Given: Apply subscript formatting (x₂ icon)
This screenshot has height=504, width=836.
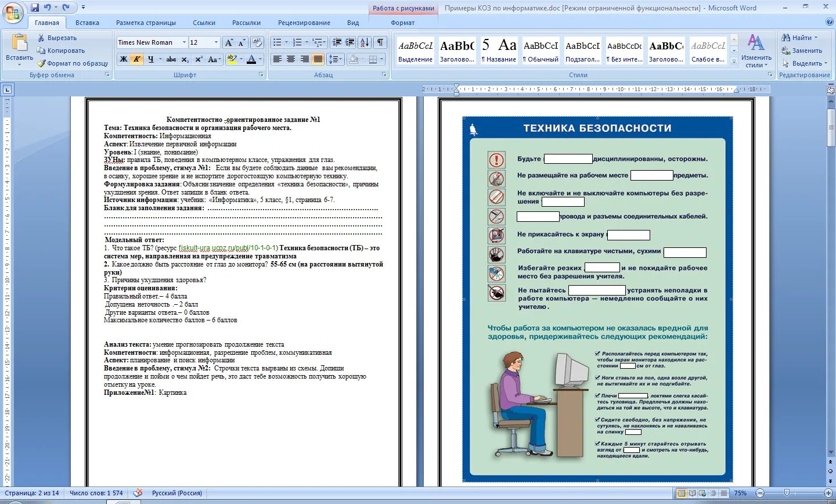Looking at the screenshot, I should [185, 59].
